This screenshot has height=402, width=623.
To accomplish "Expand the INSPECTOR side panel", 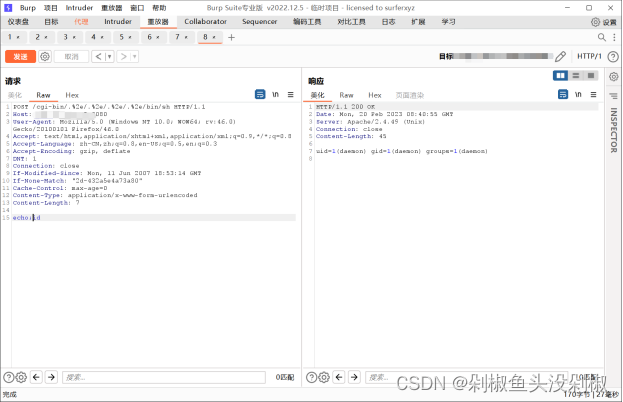I will 613,130.
